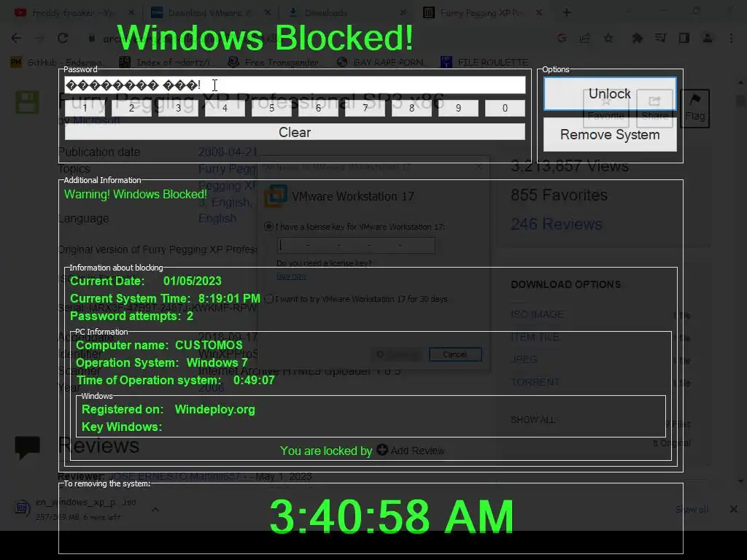This screenshot has height=560, width=747.
Task: Switch to the Furry Pegging XP tab
Action: [481, 13]
